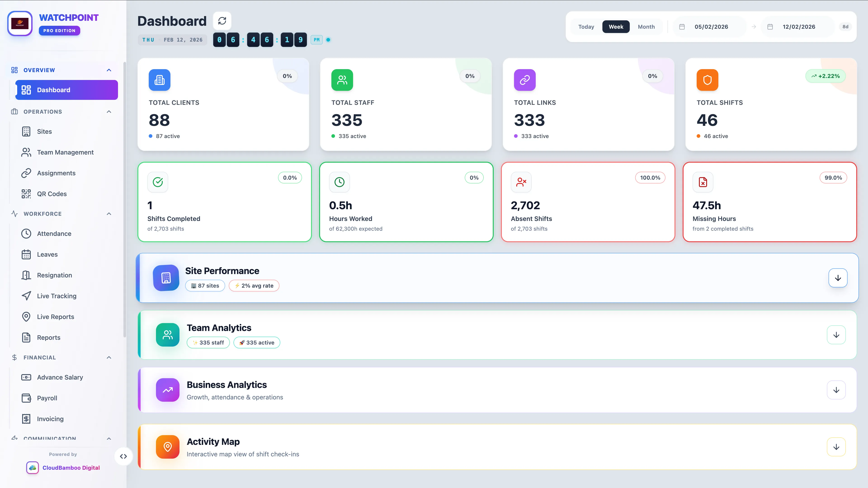Screen dimensions: 868x488
Task: Switch the date range view to Month
Action: (646, 27)
